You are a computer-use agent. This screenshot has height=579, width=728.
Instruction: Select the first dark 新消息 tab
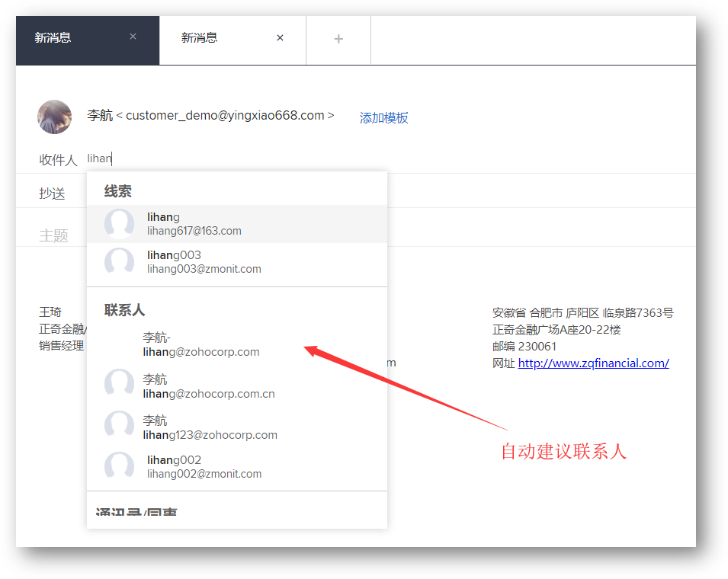point(53,38)
